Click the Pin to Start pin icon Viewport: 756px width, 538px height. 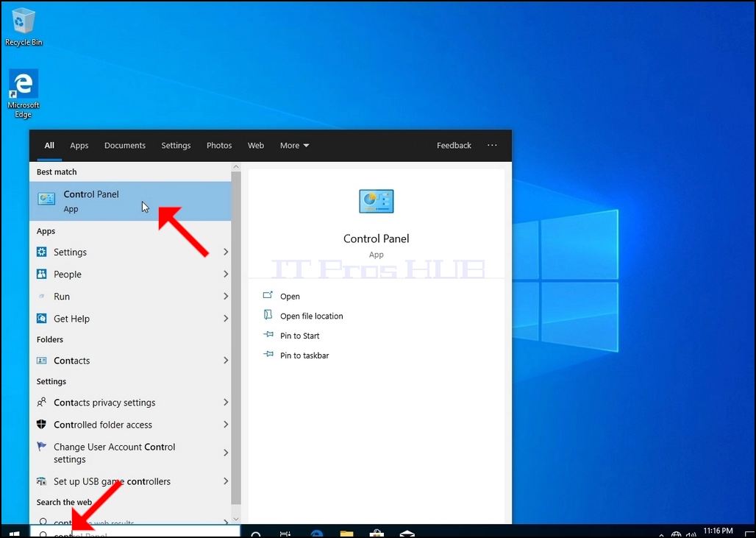(268, 334)
